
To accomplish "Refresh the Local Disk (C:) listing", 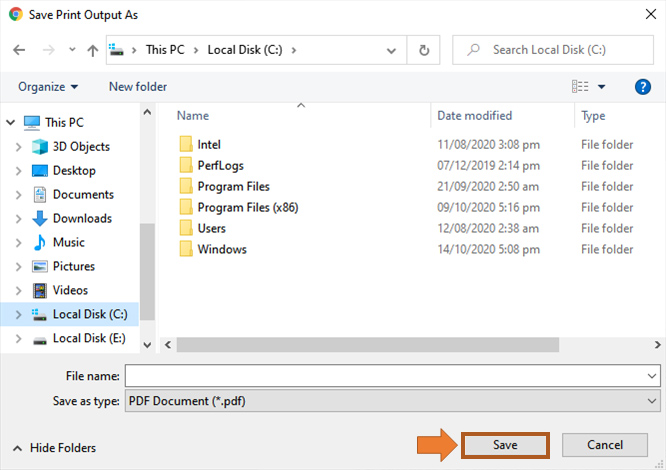I will pos(423,50).
